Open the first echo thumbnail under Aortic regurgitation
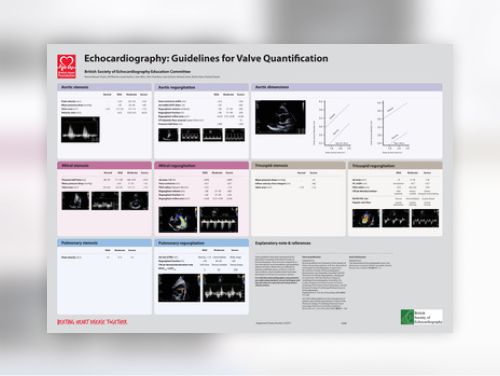 point(168,135)
